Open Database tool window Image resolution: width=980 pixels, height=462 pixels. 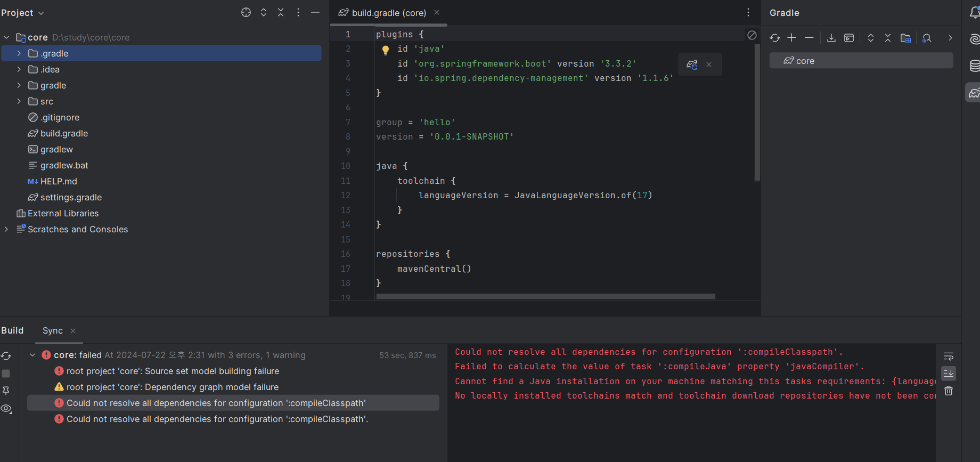coord(975,66)
